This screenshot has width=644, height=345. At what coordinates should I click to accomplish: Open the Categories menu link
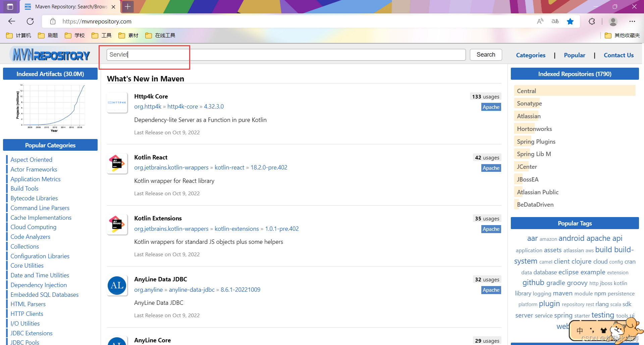(531, 55)
